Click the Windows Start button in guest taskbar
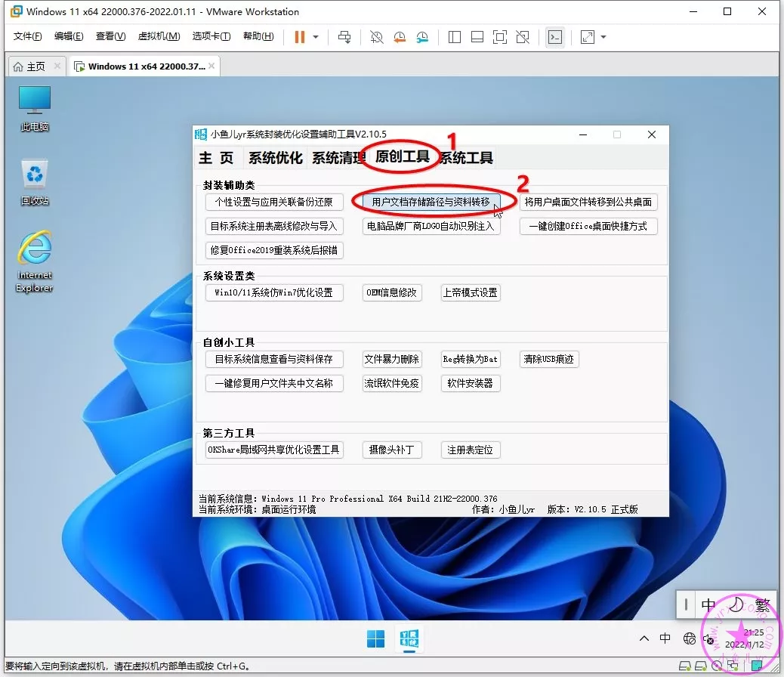The height and width of the screenshot is (677, 784). tap(375, 638)
